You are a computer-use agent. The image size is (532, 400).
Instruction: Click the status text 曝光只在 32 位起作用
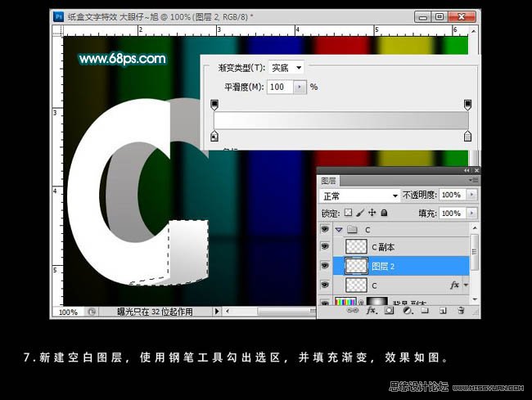(155, 312)
